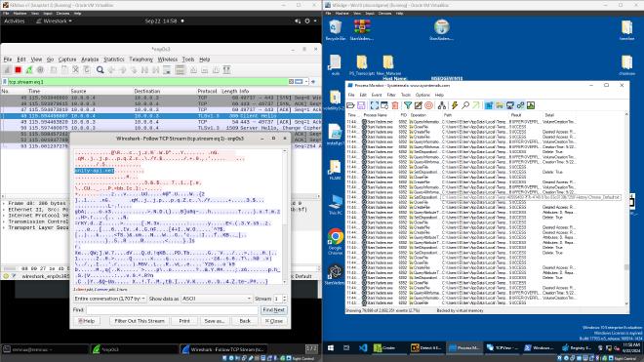
Task: Open Entire conversation dropdown in Follow Stream
Action: click(x=109, y=299)
